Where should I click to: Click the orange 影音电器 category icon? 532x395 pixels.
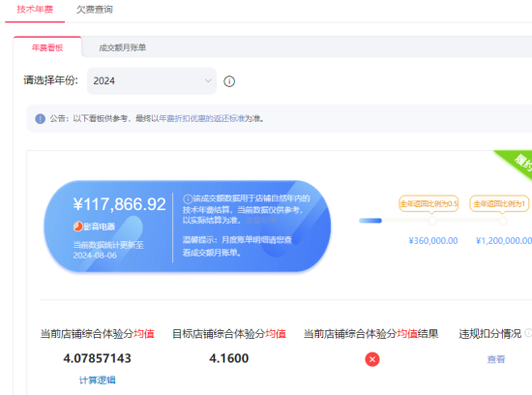click(78, 227)
